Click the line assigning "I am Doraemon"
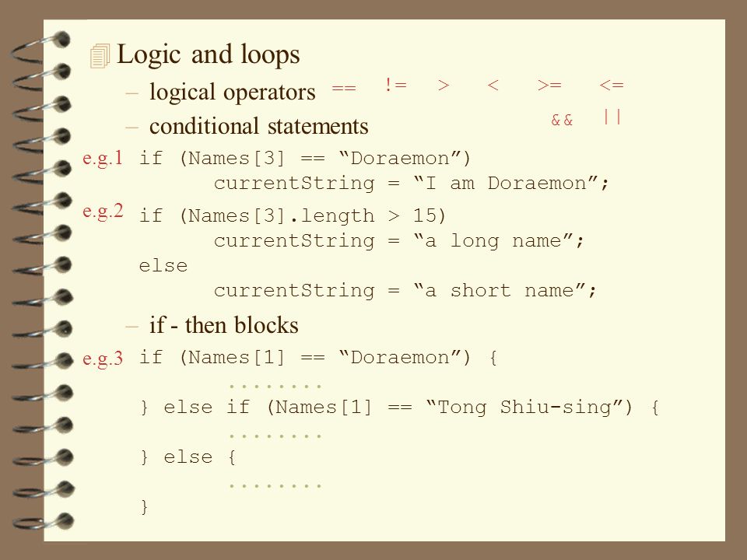The image size is (747, 560). point(412,184)
